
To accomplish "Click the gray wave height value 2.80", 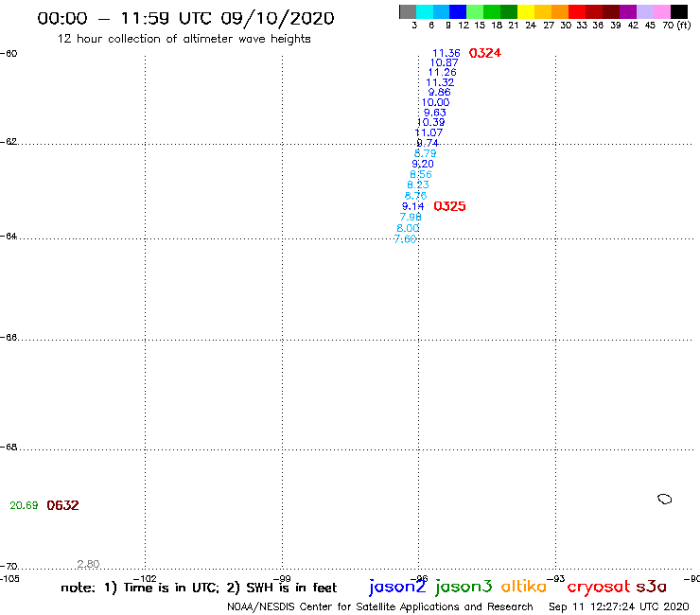I will [x=88, y=564].
